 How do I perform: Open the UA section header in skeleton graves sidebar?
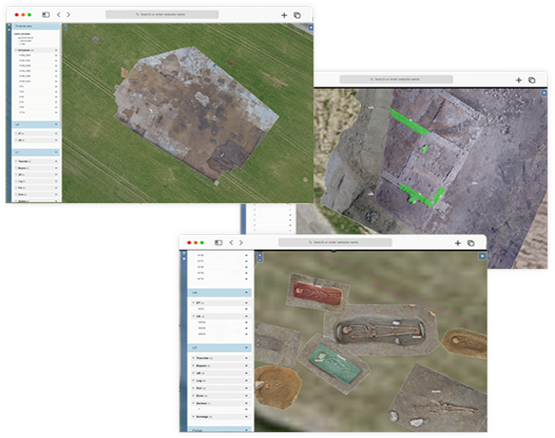click(x=219, y=293)
